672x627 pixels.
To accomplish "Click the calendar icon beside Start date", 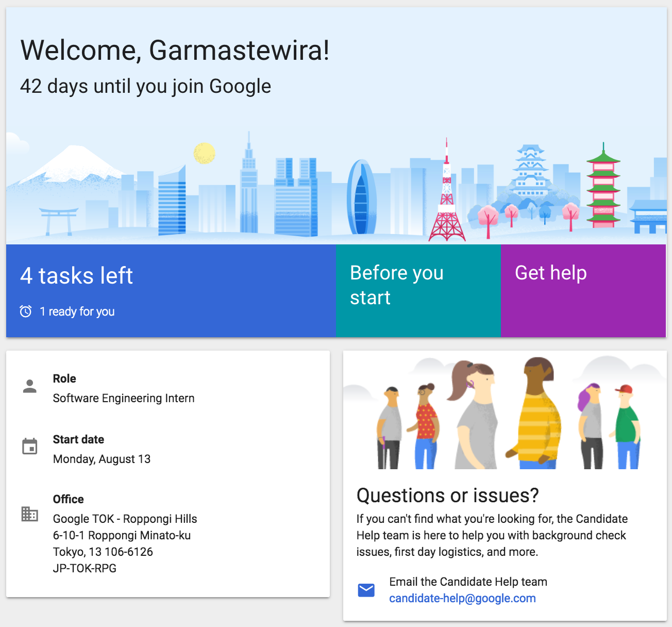I will [x=30, y=447].
